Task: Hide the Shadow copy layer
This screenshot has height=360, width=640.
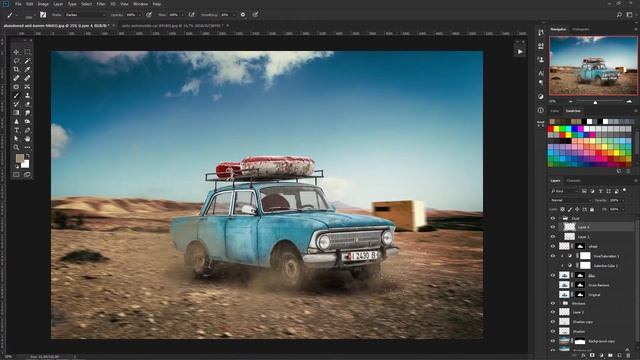Action: (553, 322)
